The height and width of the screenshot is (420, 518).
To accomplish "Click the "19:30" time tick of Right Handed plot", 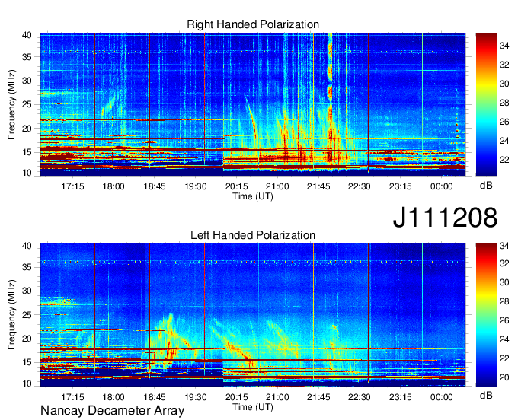I will 196,186.
